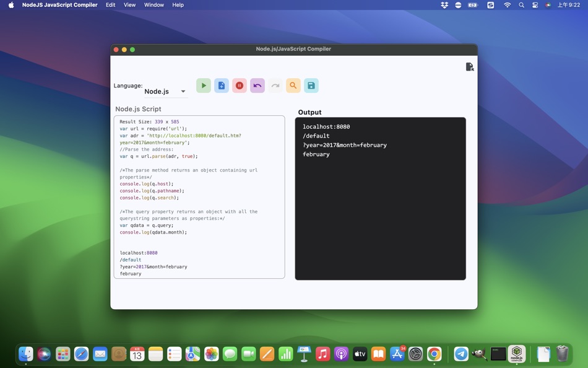Click the document icon at the window's top right

click(470, 67)
